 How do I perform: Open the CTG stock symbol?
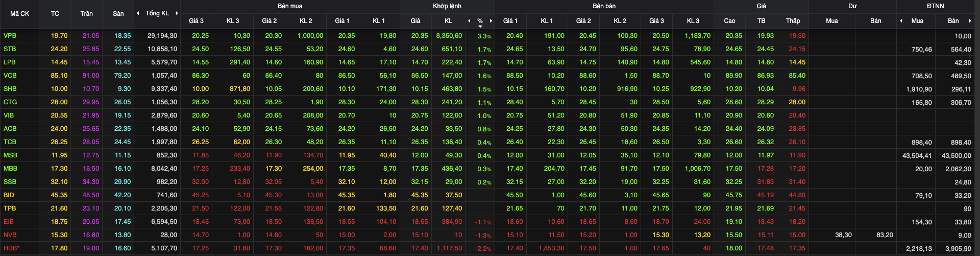pyautogui.click(x=10, y=102)
